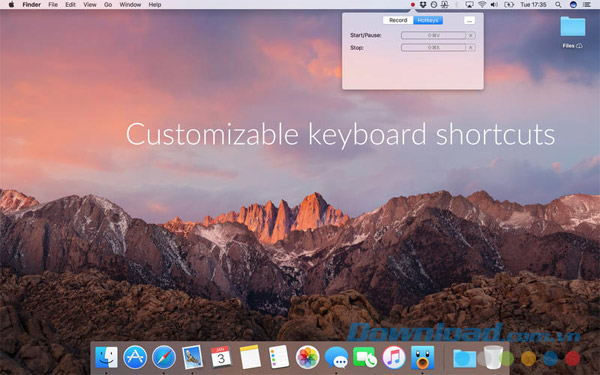Viewport: 600px width, 375px height.
Task: Open the Dropbox menu bar icon
Action: pyautogui.click(x=423, y=5)
